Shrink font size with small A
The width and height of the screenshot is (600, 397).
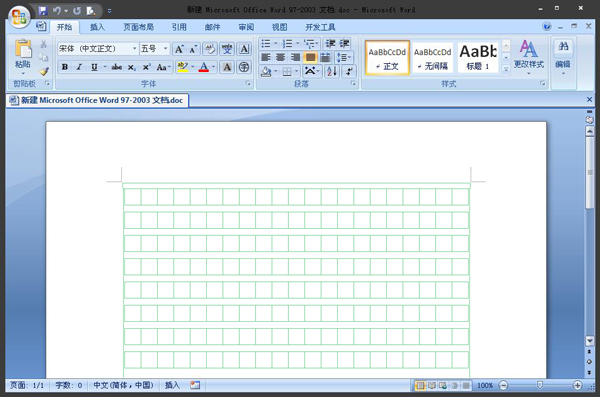(193, 49)
